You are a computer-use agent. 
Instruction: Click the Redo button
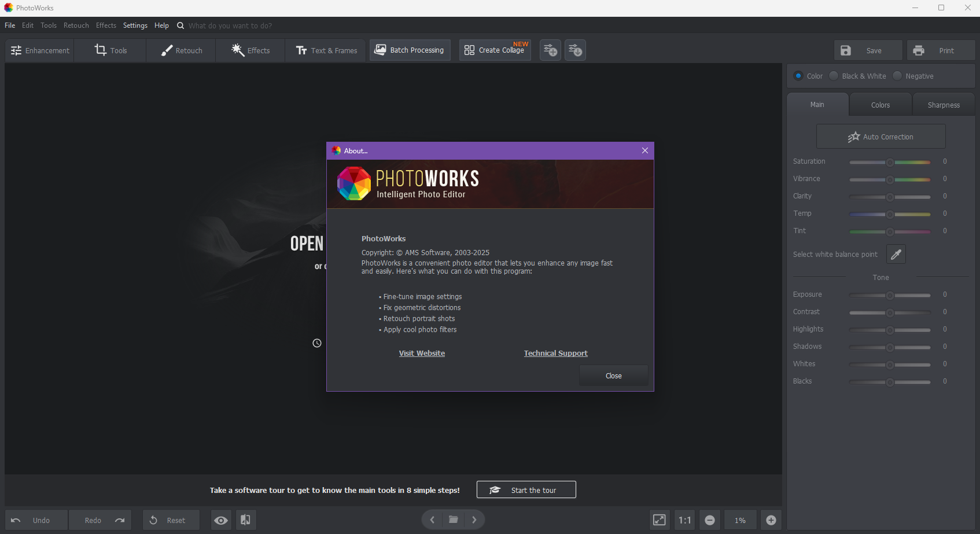100,520
